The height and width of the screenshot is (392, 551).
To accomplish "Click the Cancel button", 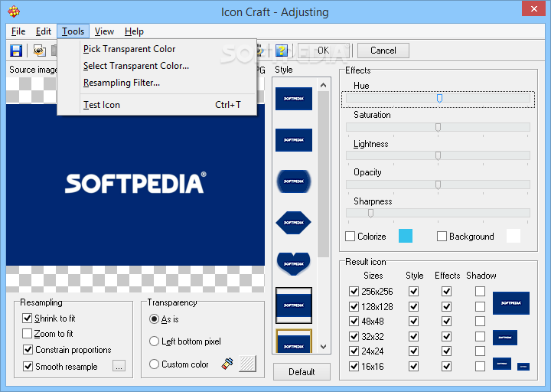I will (x=383, y=51).
